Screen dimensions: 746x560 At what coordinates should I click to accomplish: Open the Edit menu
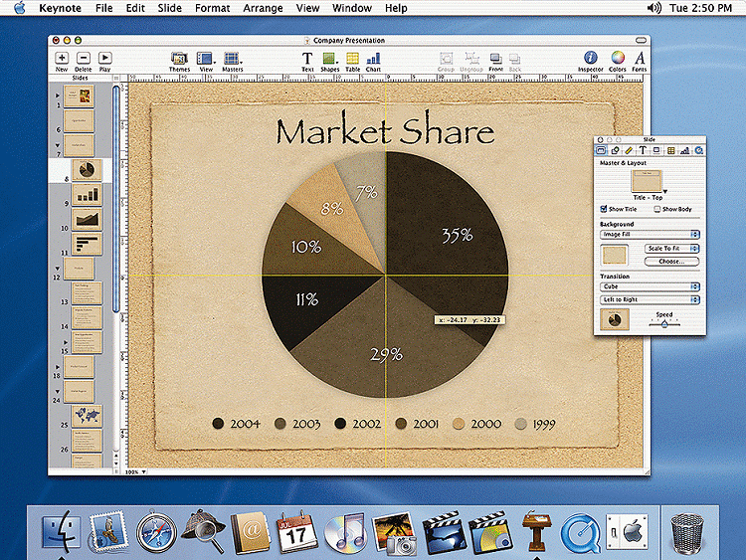(135, 8)
